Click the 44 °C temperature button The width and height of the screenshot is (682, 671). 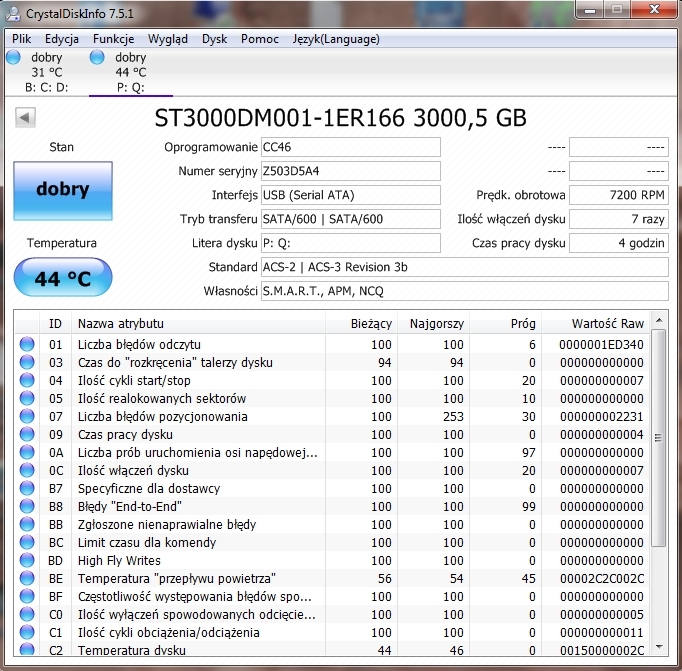coord(63,277)
